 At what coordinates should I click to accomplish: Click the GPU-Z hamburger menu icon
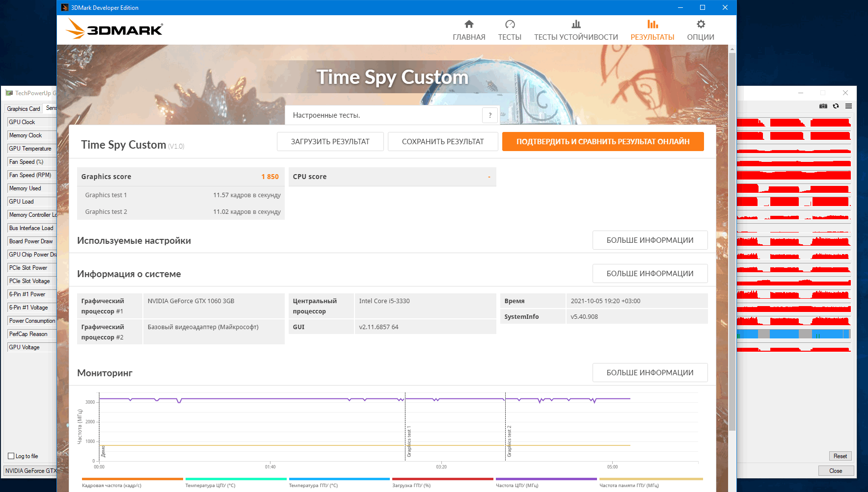[848, 106]
